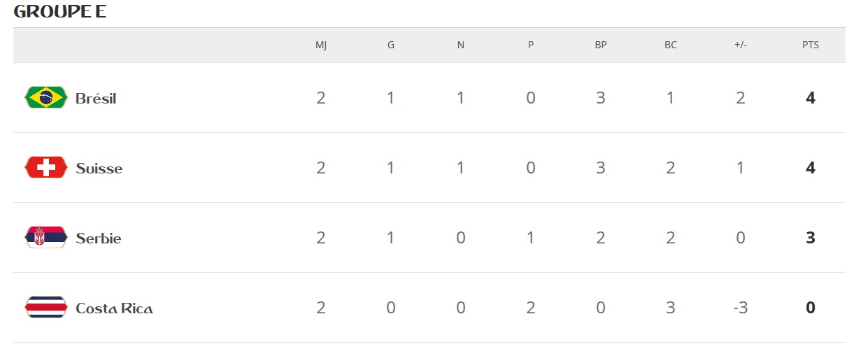Click the P losses column header
Image resolution: width=868 pixels, height=356 pixels.
(x=530, y=45)
